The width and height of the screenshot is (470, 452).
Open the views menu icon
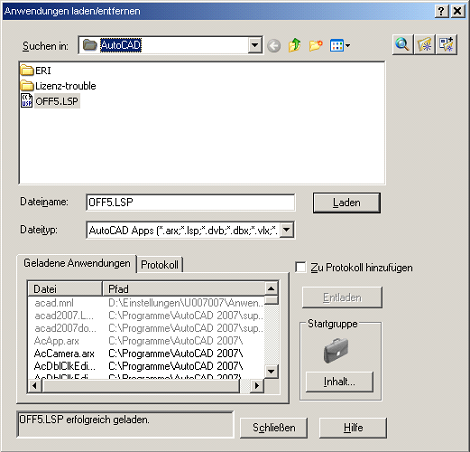click(x=340, y=45)
